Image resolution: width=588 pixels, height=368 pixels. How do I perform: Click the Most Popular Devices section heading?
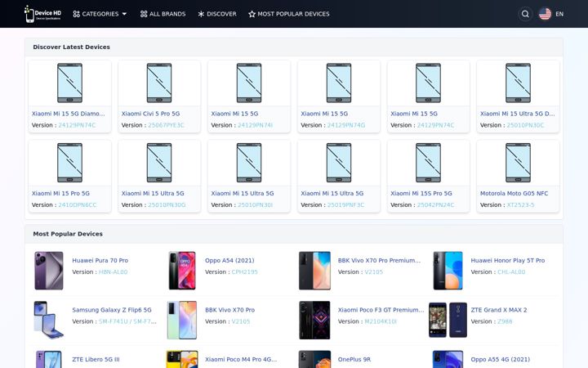click(x=68, y=234)
